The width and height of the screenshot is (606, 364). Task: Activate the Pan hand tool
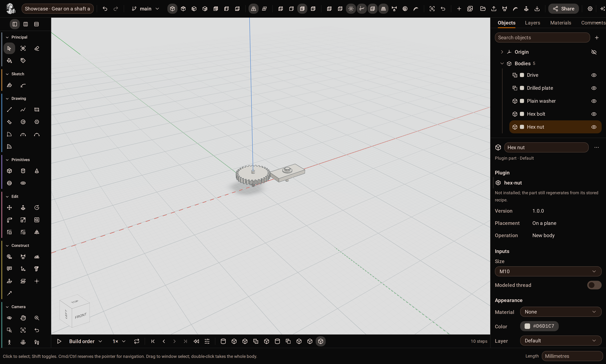tap(23, 318)
